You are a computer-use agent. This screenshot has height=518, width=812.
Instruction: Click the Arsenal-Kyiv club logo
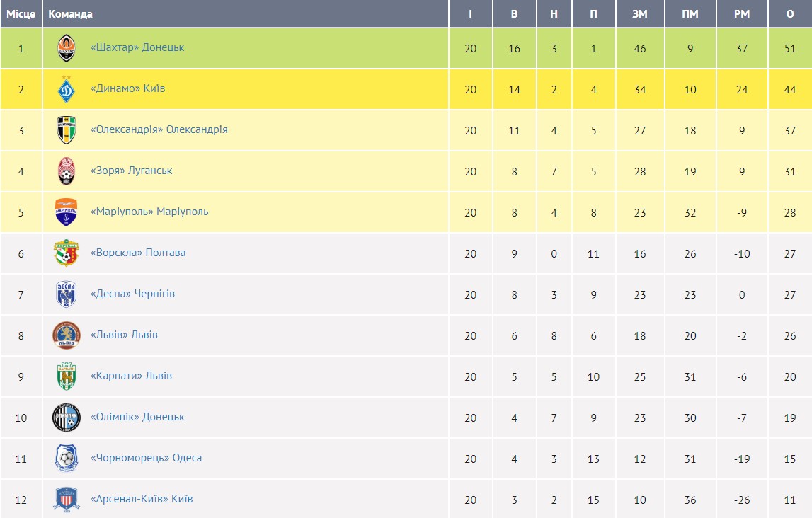point(66,500)
